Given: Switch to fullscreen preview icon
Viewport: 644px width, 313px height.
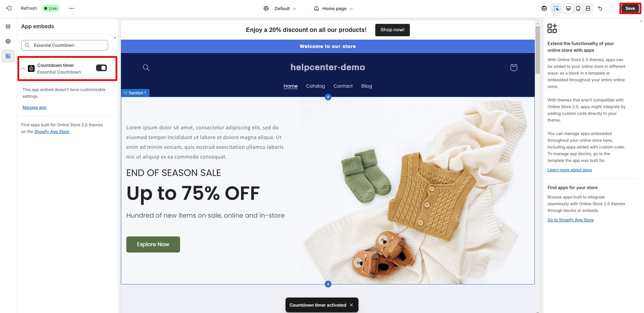Looking at the screenshot, I should pyautogui.click(x=588, y=8).
